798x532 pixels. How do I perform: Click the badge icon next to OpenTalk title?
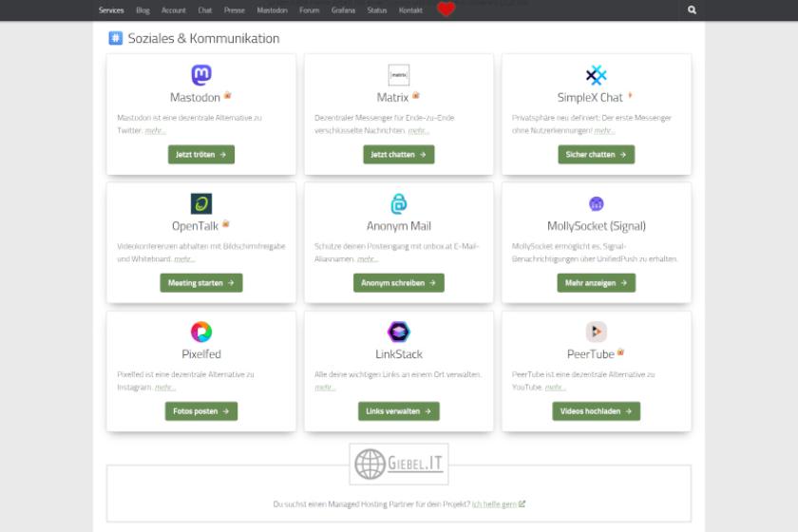point(225,223)
